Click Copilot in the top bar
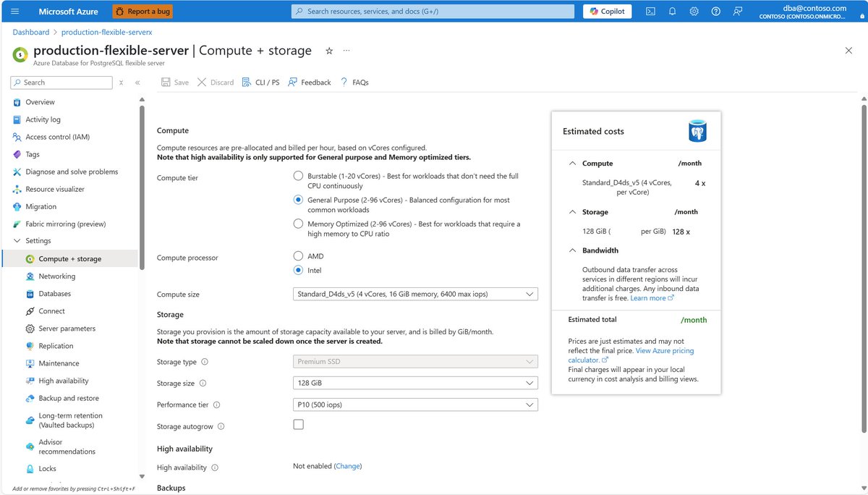This screenshot has width=868, height=495. (606, 11)
